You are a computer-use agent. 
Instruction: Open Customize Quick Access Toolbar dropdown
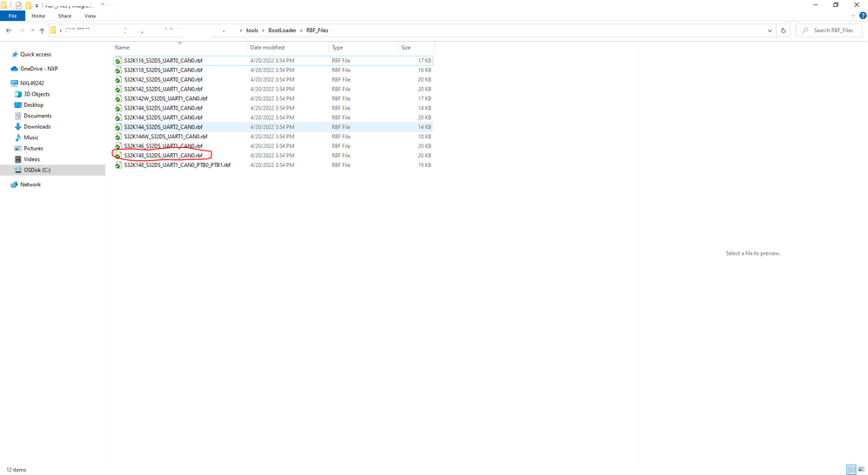37,5
